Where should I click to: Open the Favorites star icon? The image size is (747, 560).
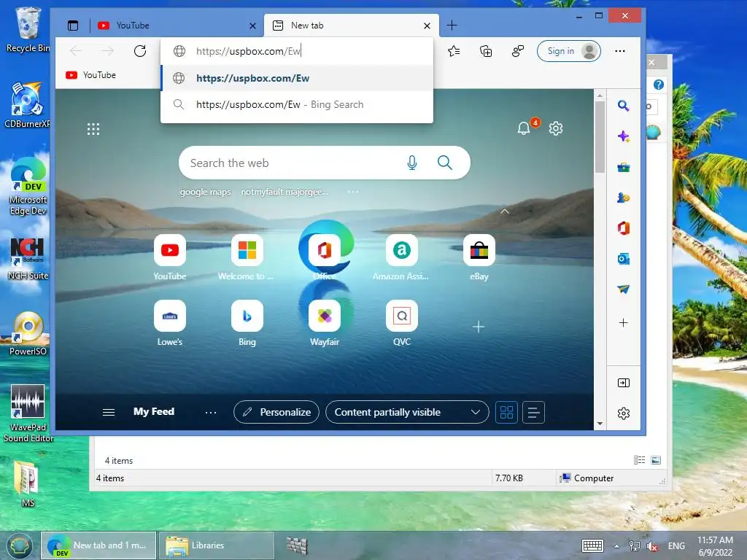pos(454,51)
